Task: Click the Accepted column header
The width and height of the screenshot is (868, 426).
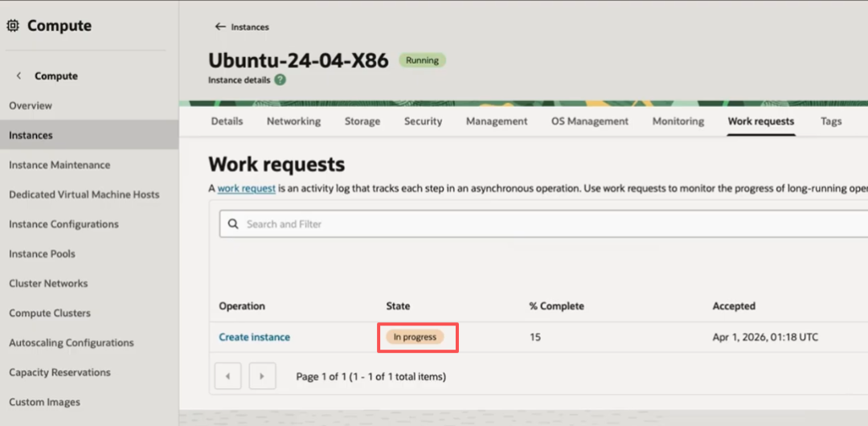Action: pyautogui.click(x=734, y=305)
